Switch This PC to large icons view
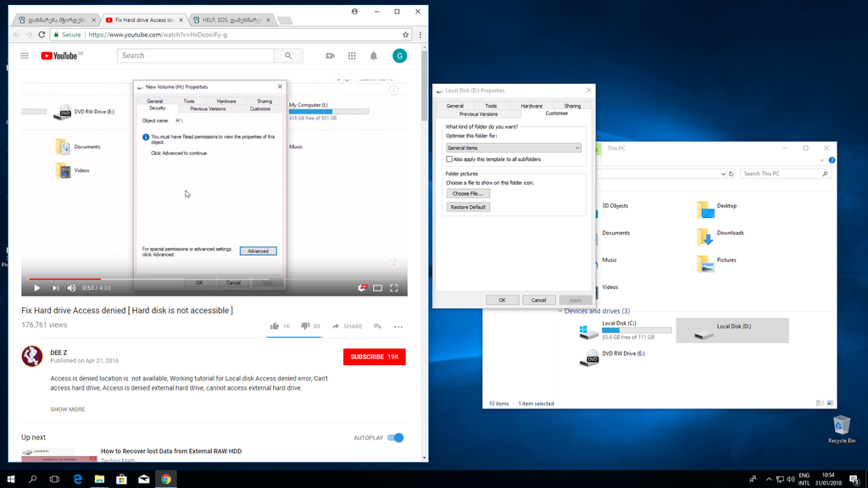Screen dimensions: 868x488 point(831,403)
